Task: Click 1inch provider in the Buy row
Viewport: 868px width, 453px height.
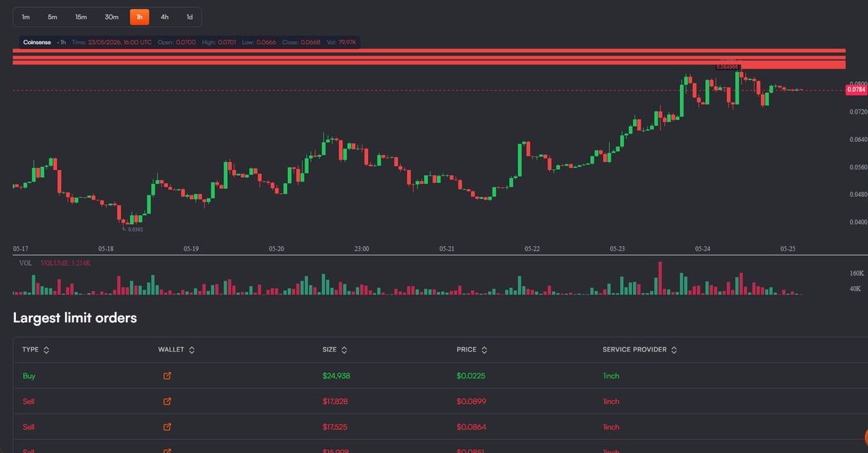Action: (611, 376)
